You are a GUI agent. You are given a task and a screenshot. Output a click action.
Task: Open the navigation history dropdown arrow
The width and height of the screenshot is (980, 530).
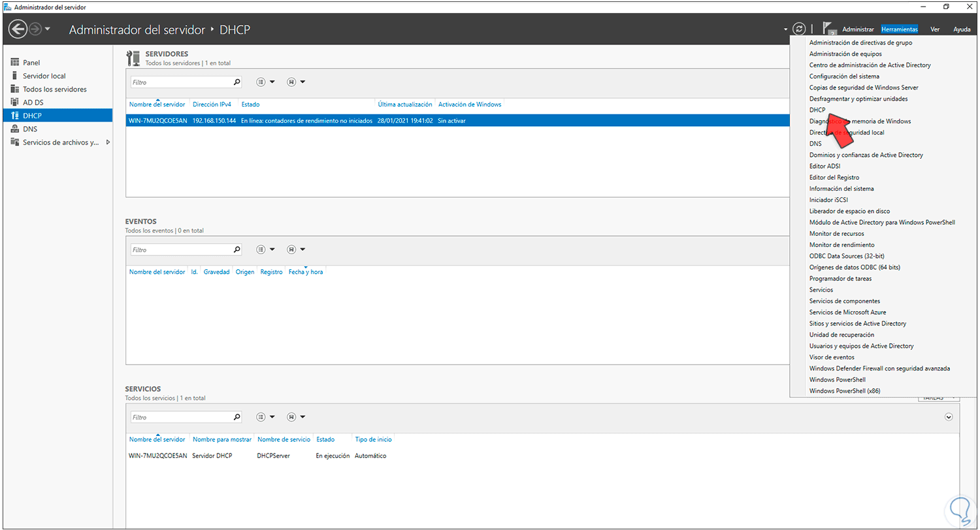[x=47, y=29]
